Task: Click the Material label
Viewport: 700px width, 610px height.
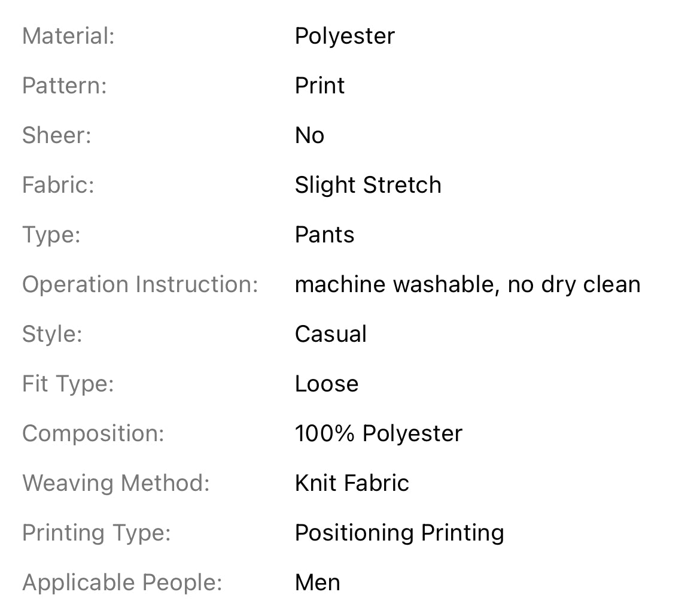Action: pyautogui.click(x=68, y=36)
